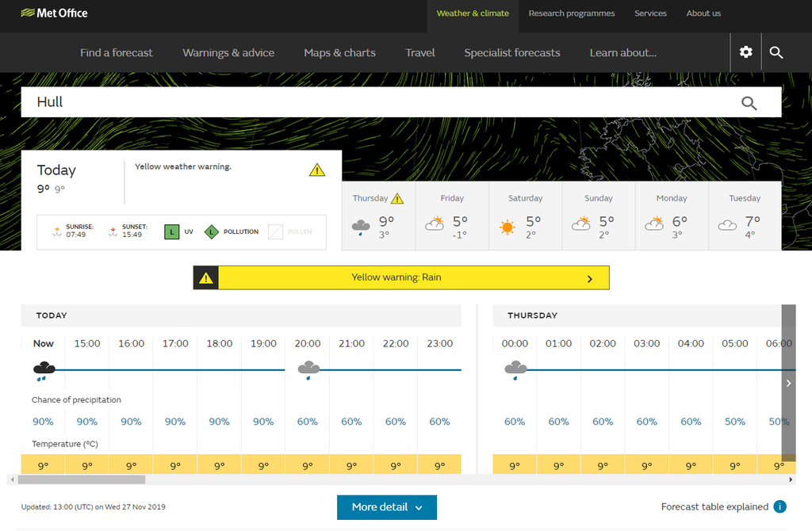The image size is (812, 531).
Task: Open the Find a forecast menu
Action: (x=117, y=52)
